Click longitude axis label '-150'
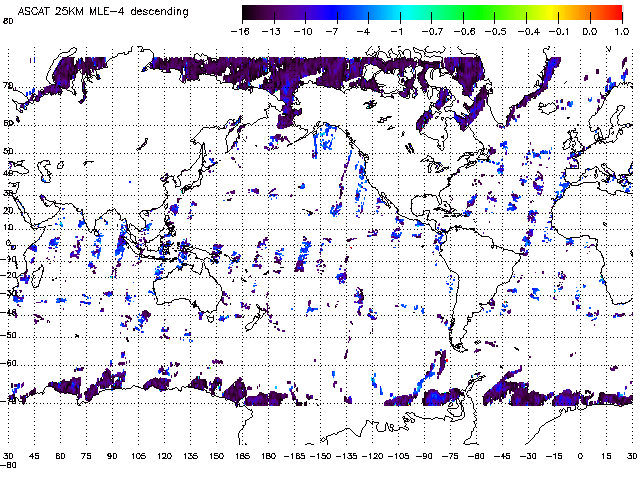Image resolution: width=640 pixels, height=480 pixels. [320, 456]
